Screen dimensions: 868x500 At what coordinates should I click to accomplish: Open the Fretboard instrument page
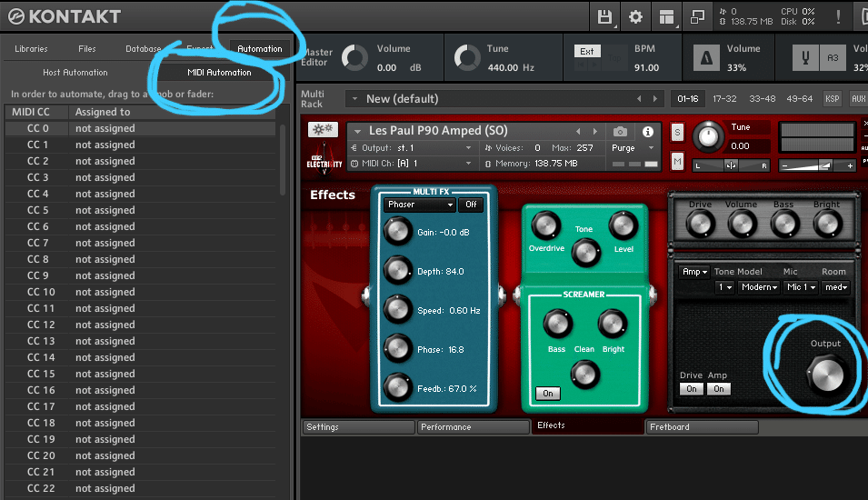click(x=702, y=427)
